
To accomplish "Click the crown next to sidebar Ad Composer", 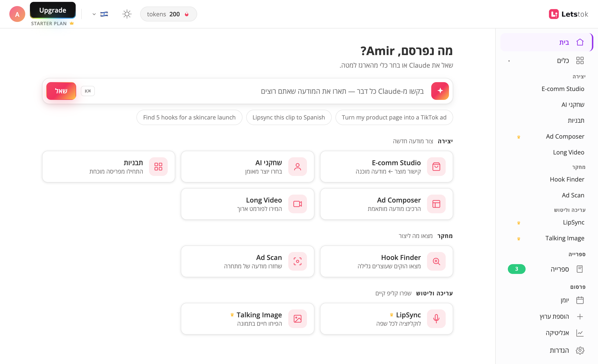I will tap(519, 137).
